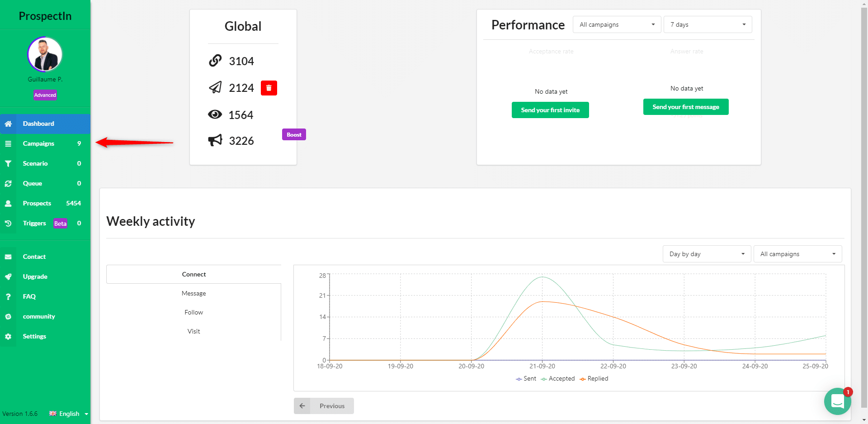Viewport: 868px width, 424px height.
Task: Click Send your first message button
Action: point(686,107)
